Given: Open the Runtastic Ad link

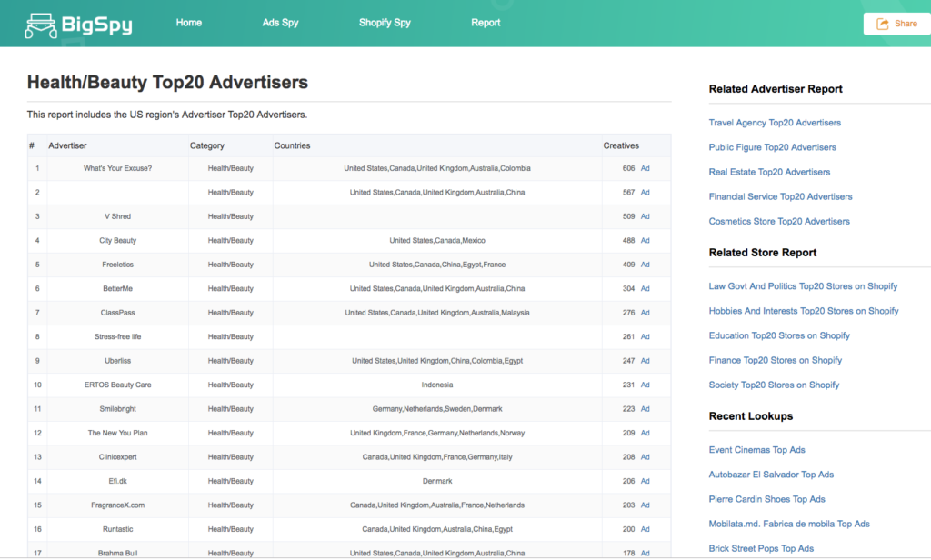Looking at the screenshot, I should 645,529.
